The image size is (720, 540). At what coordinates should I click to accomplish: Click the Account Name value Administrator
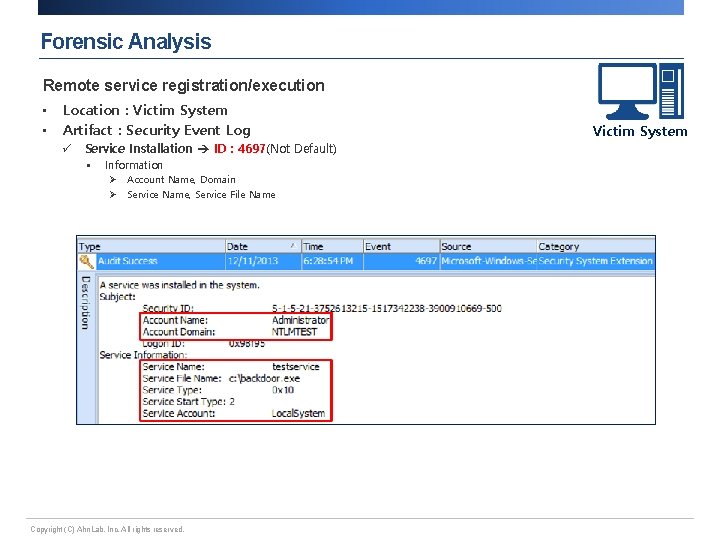[x=301, y=320]
